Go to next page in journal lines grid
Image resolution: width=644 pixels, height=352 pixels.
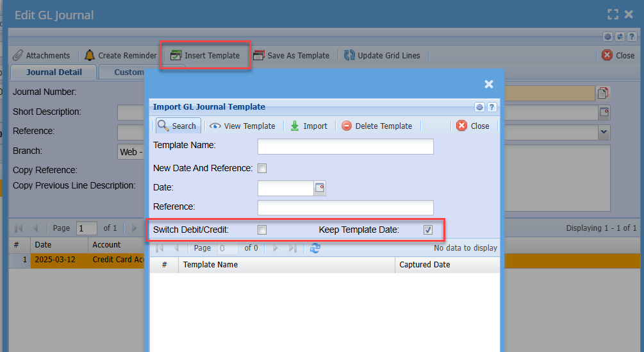[135, 228]
